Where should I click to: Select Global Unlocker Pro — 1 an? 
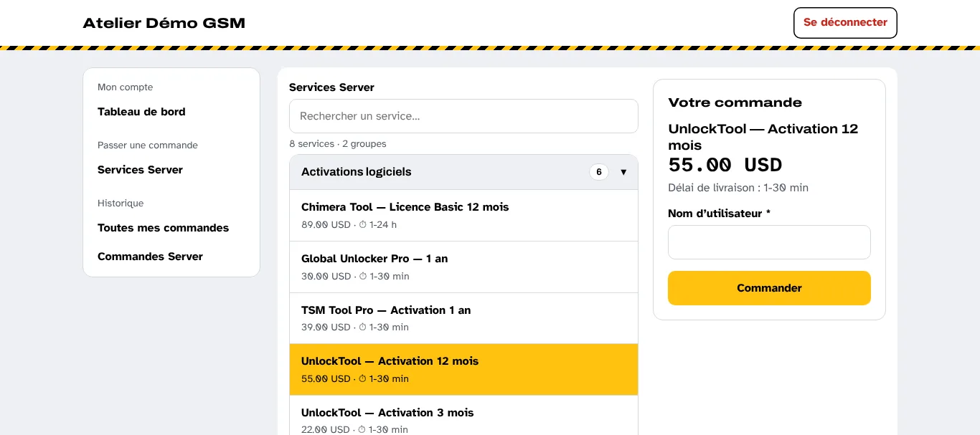click(x=463, y=267)
